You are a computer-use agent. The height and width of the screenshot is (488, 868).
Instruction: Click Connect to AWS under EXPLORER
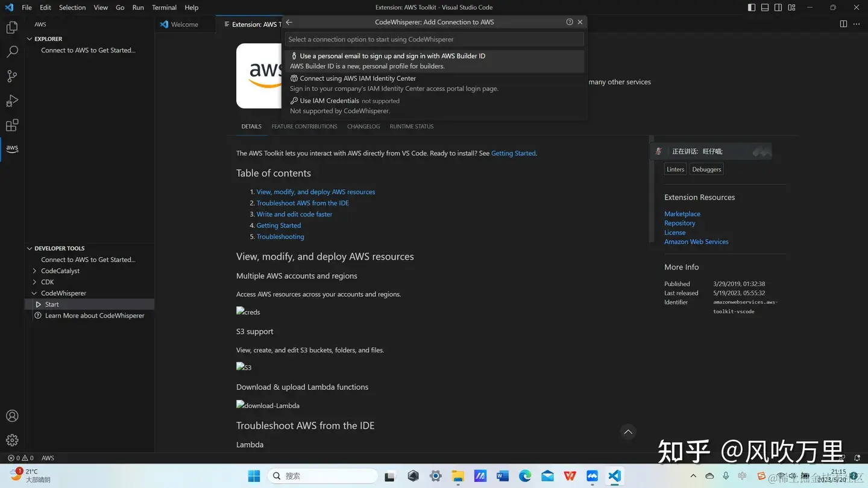coord(88,51)
